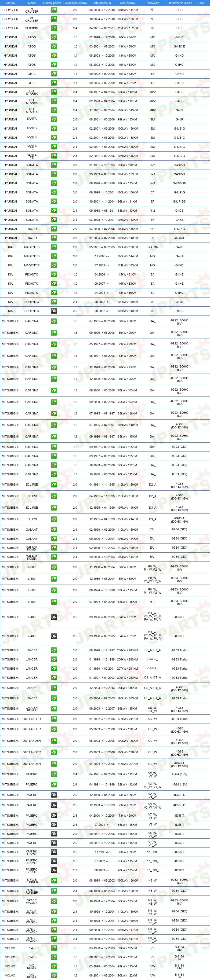The image size is (210, 980).
Task: Select body code P1_T cell
Action: click(153, 602)
